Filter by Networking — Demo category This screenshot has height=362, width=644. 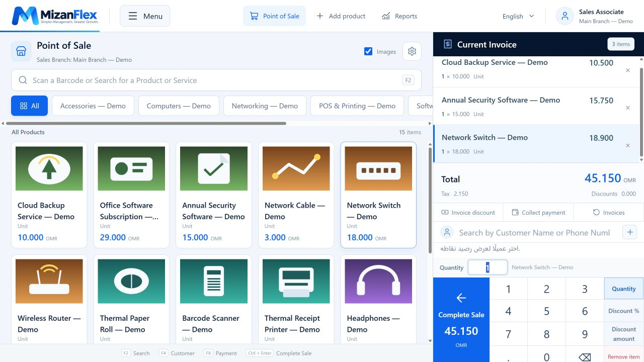265,106
